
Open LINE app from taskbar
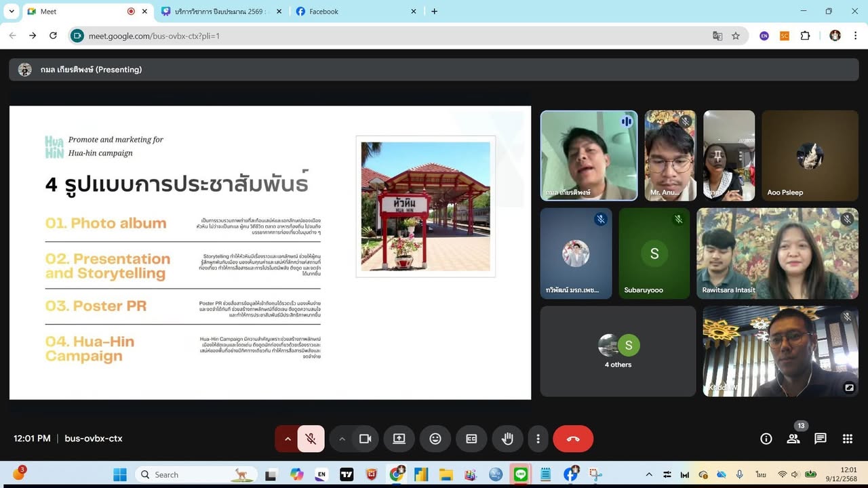coord(521,474)
